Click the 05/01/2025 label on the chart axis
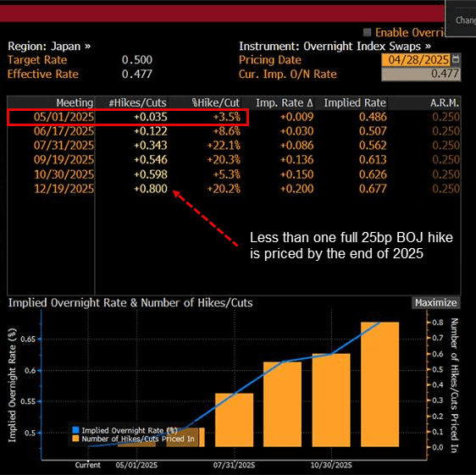Image resolution: width=476 pixels, height=475 pixels. tap(136, 465)
